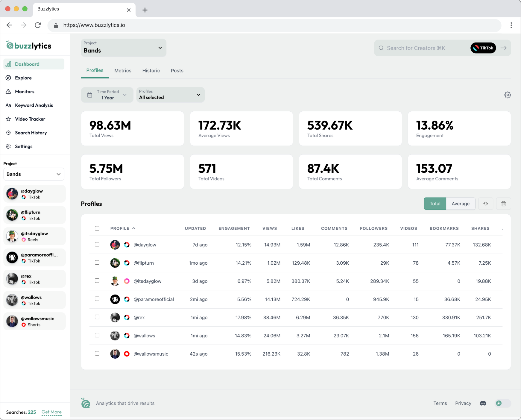Open the Privacy link

coord(463,403)
